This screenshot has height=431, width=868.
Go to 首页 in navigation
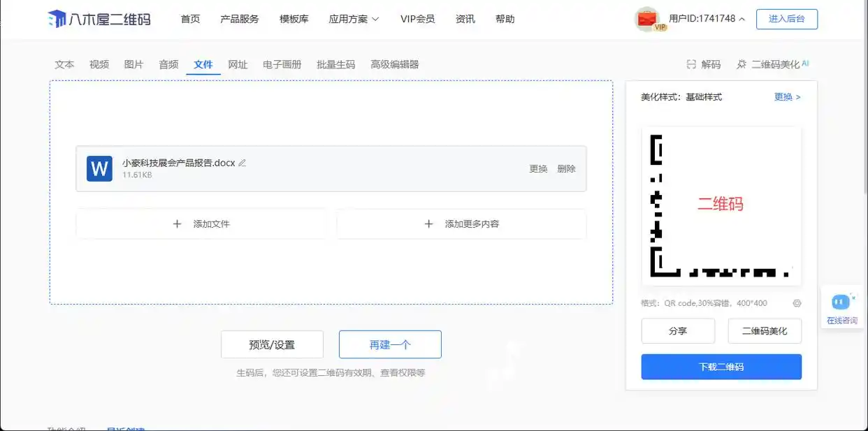click(x=190, y=19)
